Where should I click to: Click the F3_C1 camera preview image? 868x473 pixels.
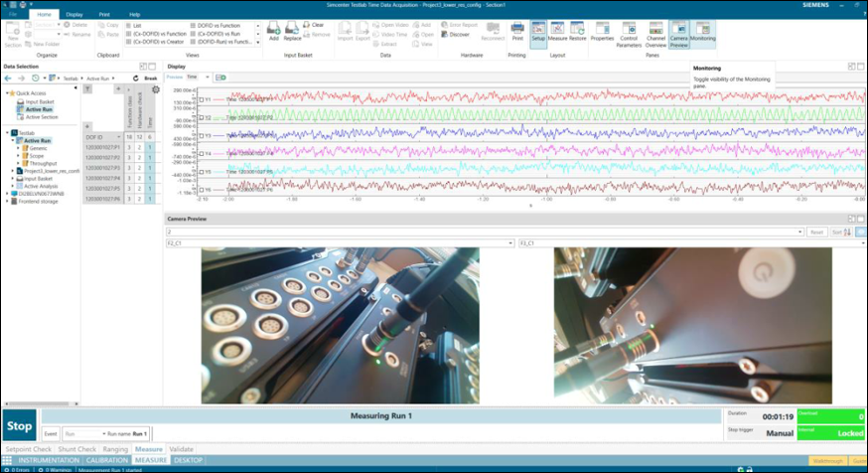[692, 326]
